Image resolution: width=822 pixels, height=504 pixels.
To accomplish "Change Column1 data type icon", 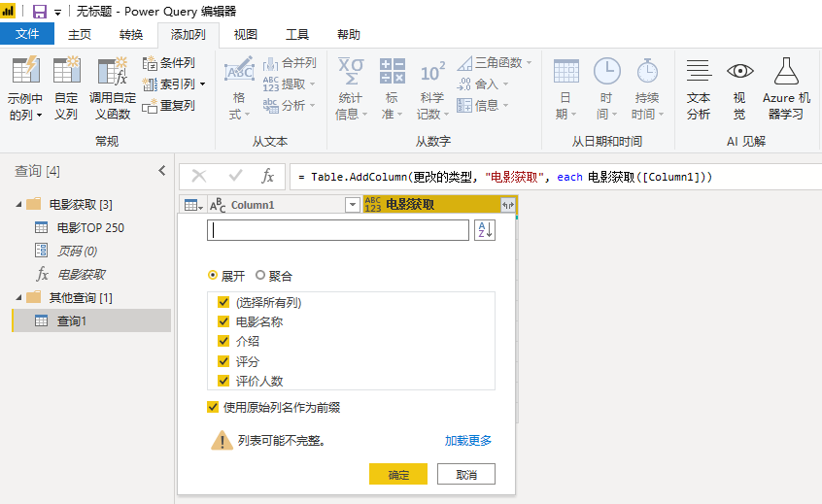I will pos(218,205).
